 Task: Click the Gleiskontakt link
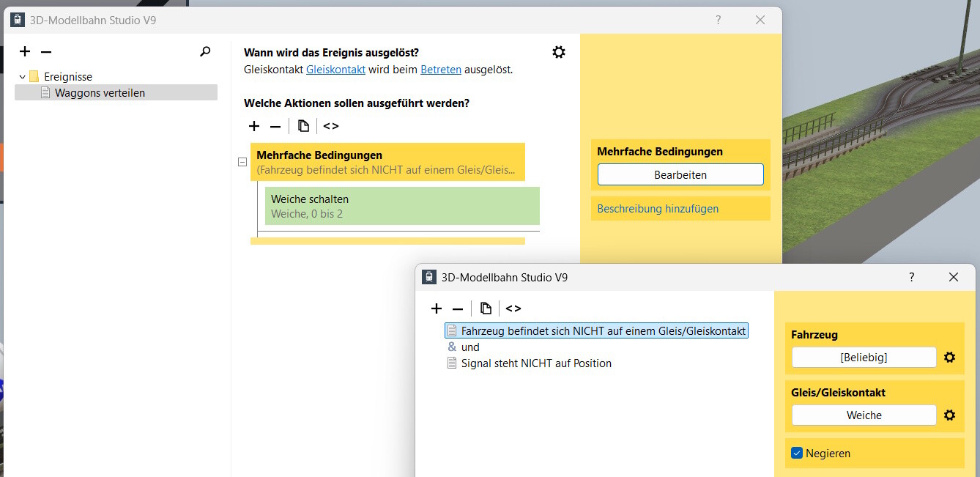[x=335, y=70]
